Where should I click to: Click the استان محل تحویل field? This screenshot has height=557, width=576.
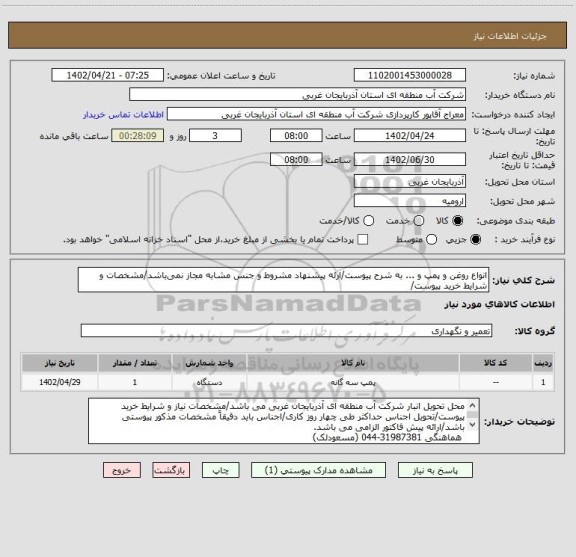click(410, 182)
